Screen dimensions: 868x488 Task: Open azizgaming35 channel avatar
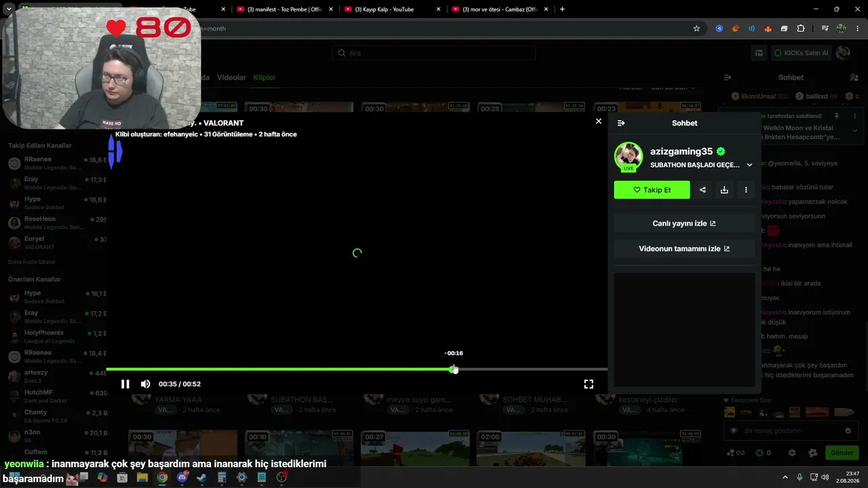(629, 157)
